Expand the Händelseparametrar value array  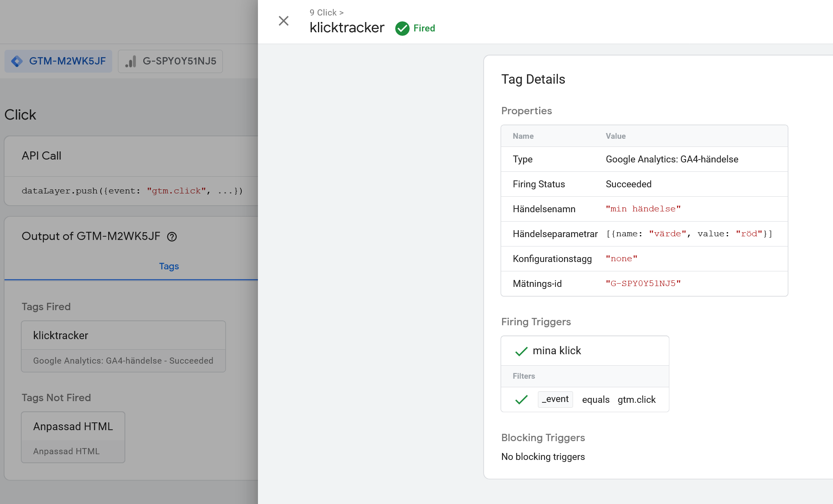point(689,234)
